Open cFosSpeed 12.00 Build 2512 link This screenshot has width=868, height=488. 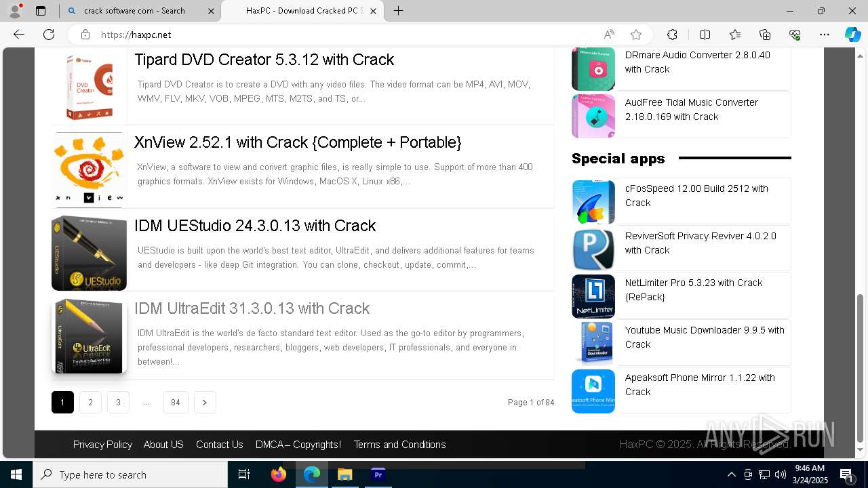pyautogui.click(x=696, y=196)
